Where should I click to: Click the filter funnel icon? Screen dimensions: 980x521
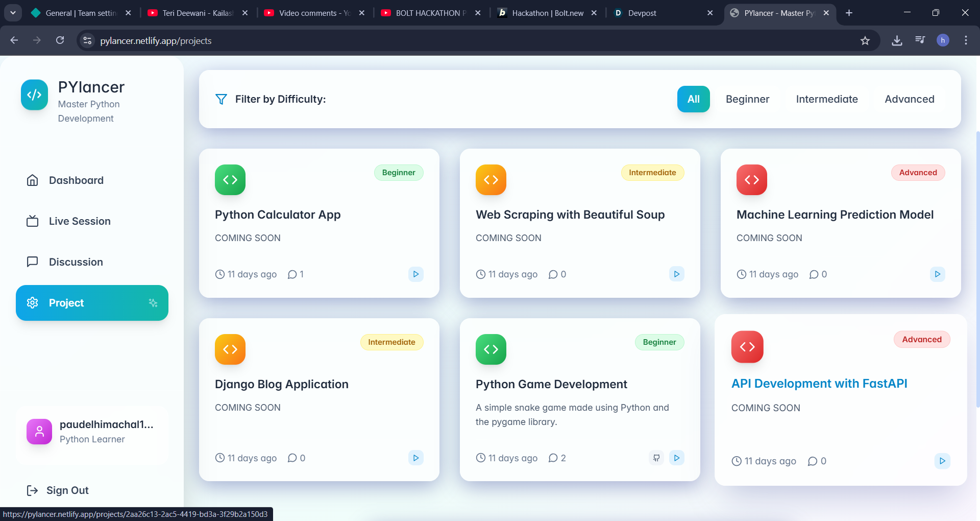coord(221,99)
